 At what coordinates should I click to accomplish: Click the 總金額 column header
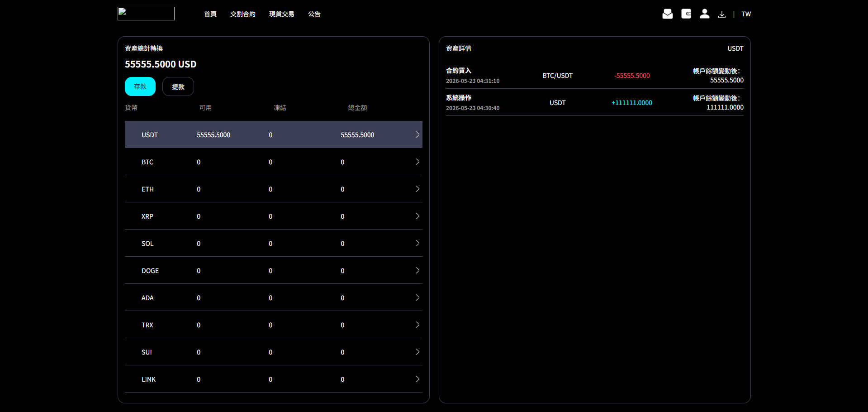pos(357,108)
